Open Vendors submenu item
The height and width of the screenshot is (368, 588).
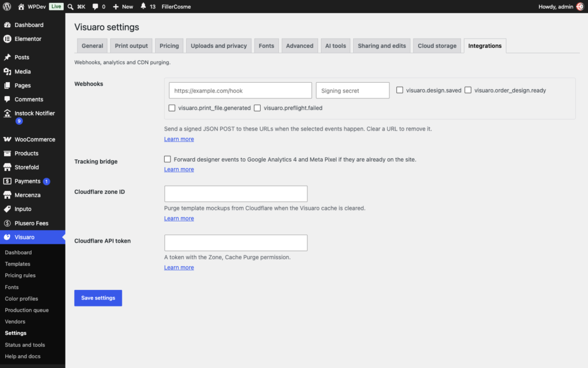(x=15, y=321)
